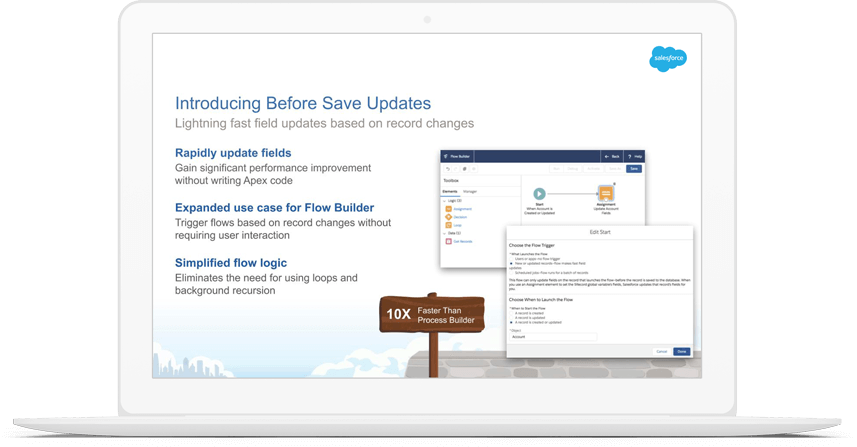Click the Decision link in Toolbox
This screenshot has height=447, width=857.
coord(460,217)
